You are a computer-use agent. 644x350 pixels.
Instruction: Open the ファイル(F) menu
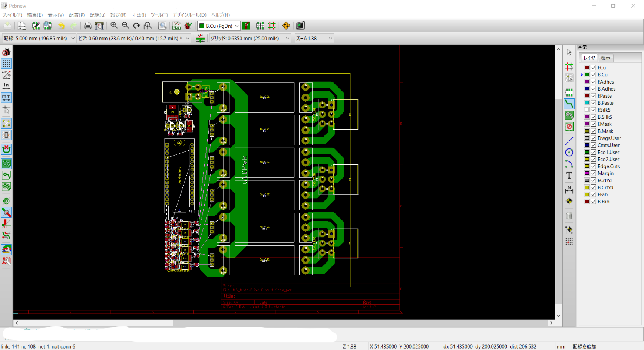pyautogui.click(x=12, y=15)
